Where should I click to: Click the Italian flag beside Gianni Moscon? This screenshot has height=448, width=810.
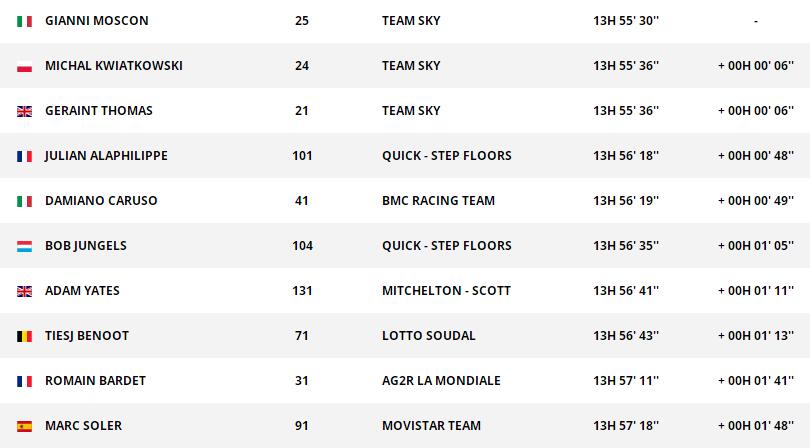tap(24, 21)
